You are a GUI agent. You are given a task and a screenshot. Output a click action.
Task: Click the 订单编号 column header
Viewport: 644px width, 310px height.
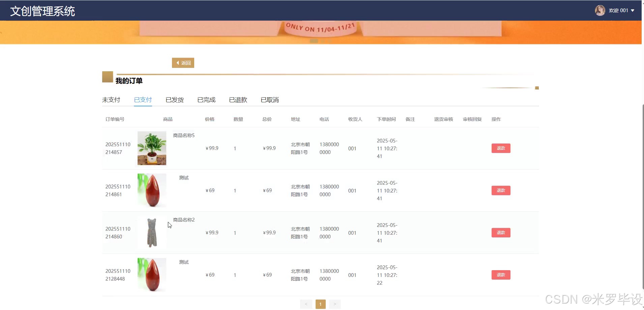pyautogui.click(x=115, y=119)
